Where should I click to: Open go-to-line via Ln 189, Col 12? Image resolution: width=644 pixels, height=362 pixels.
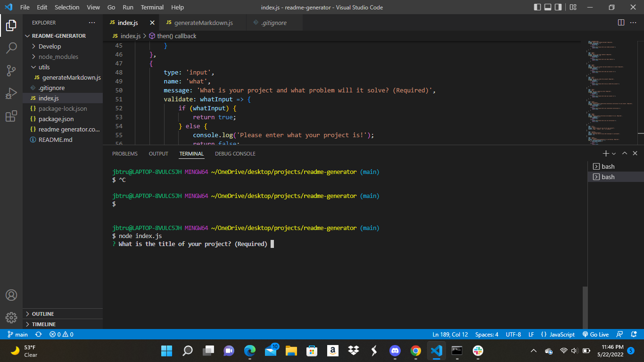tap(450, 334)
